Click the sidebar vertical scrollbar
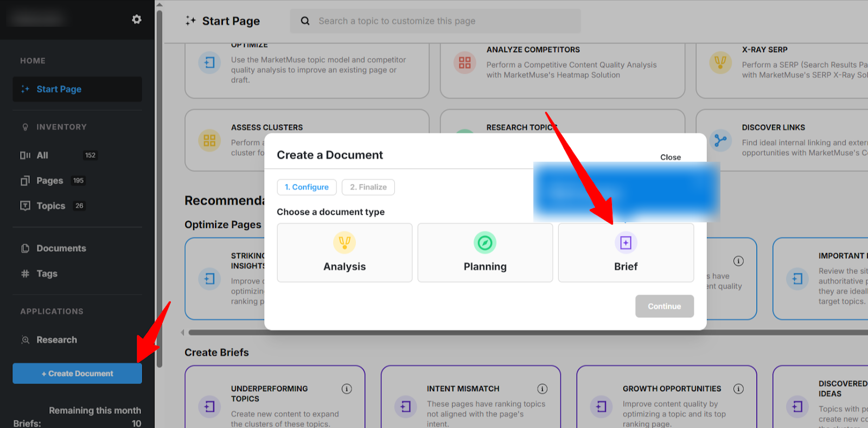Image resolution: width=868 pixels, height=428 pixels. tap(159, 190)
